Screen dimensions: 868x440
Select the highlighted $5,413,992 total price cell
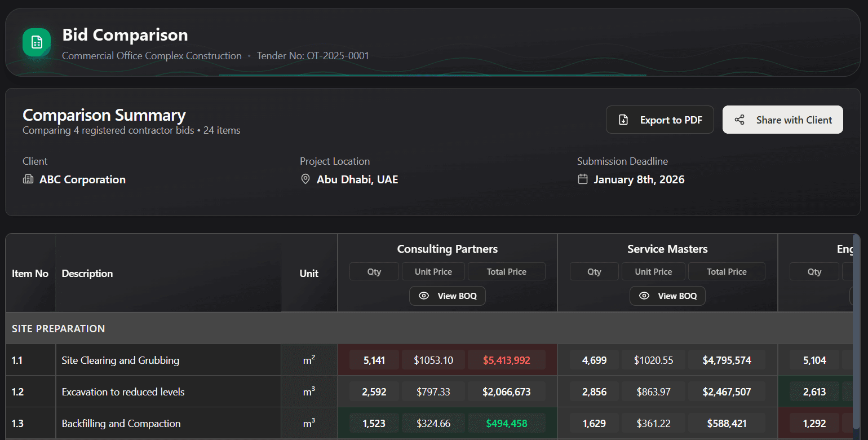point(506,359)
